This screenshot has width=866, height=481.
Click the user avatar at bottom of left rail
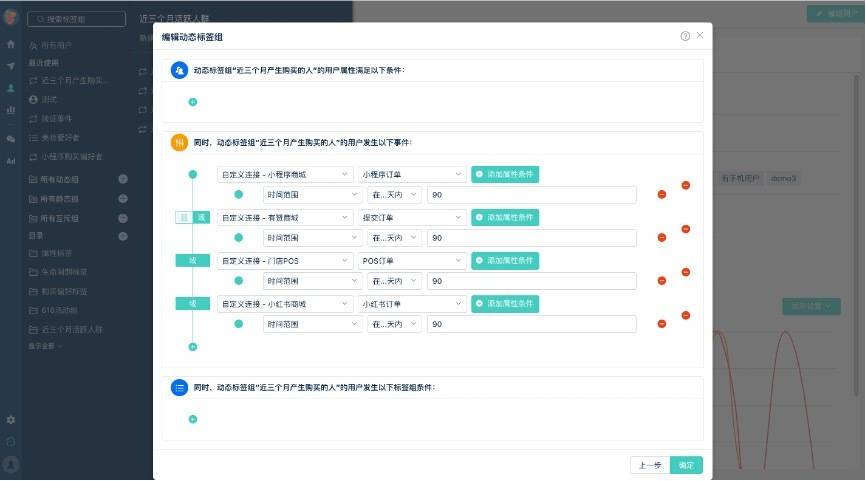pyautogui.click(x=10, y=465)
